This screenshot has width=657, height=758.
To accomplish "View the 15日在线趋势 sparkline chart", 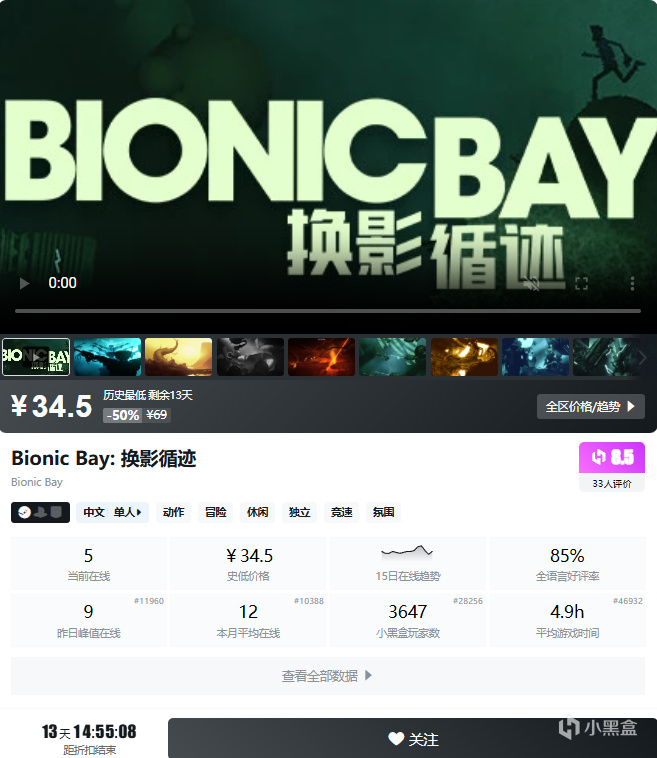I will pos(408,563).
